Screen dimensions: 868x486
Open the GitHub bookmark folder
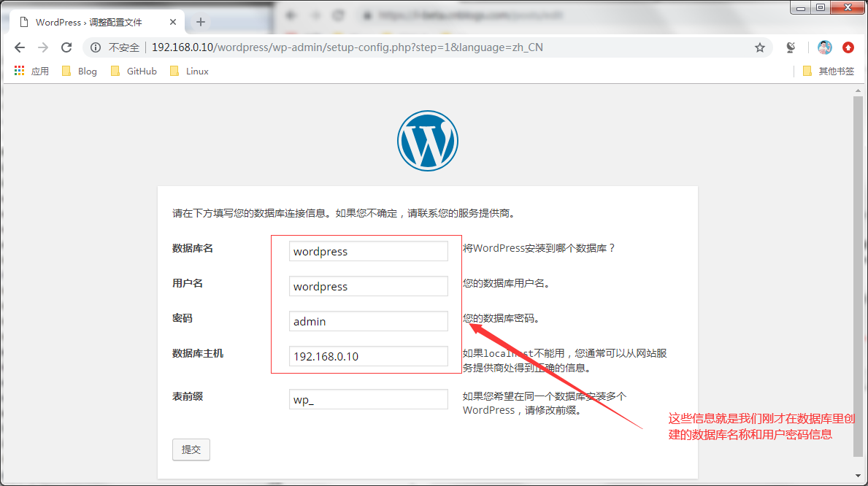tap(134, 71)
